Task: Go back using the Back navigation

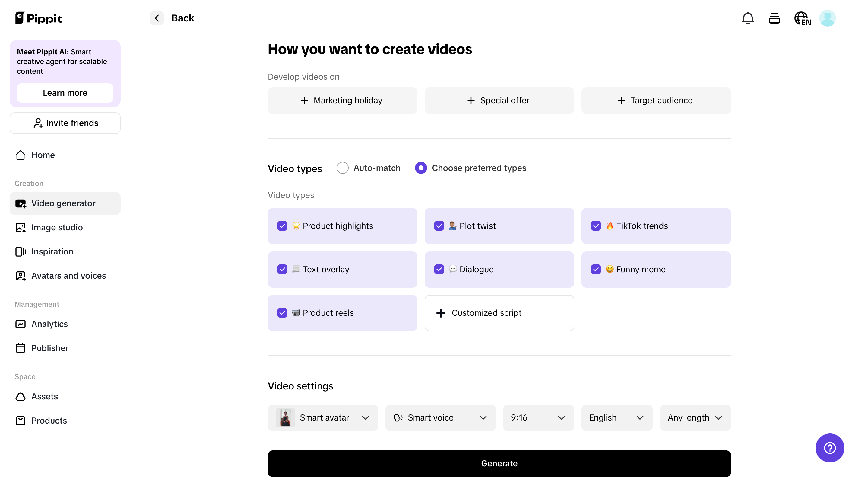Action: coord(156,18)
